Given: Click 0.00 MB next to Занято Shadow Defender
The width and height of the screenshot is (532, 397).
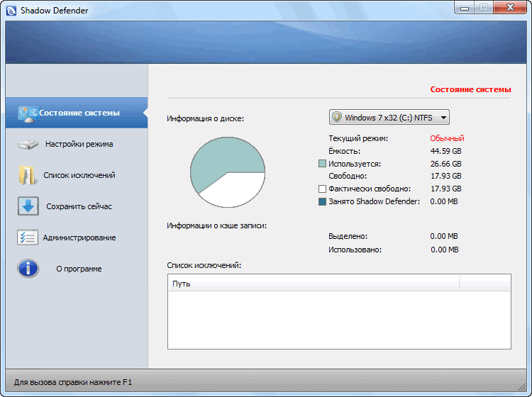Looking at the screenshot, I should (x=444, y=201).
